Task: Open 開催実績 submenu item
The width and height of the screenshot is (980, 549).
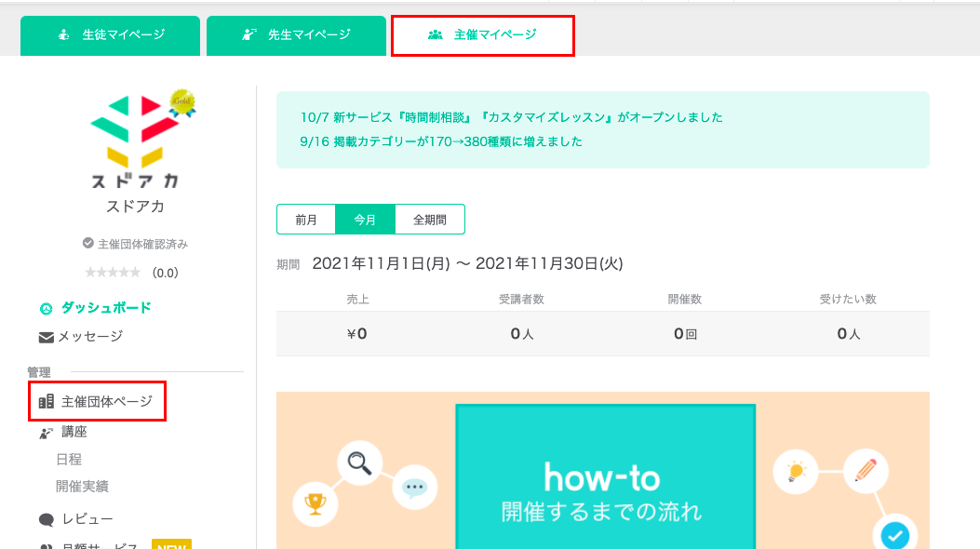Action: [x=82, y=487]
